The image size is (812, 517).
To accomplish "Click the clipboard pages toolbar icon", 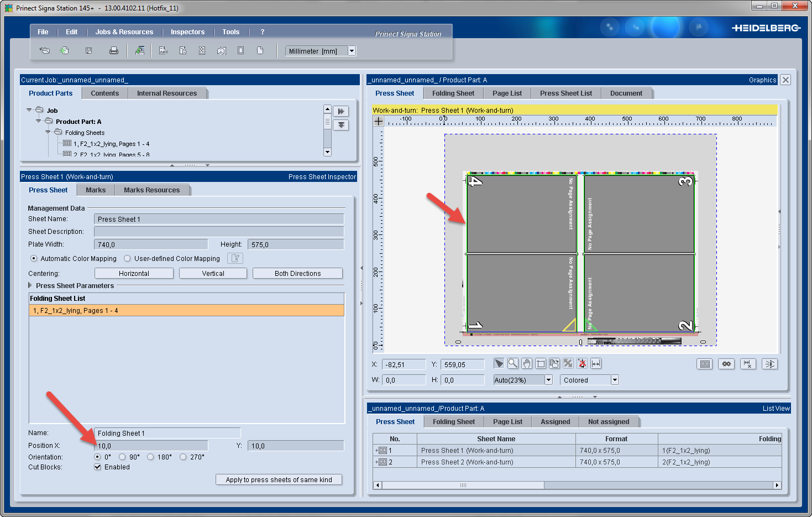I will 183,50.
